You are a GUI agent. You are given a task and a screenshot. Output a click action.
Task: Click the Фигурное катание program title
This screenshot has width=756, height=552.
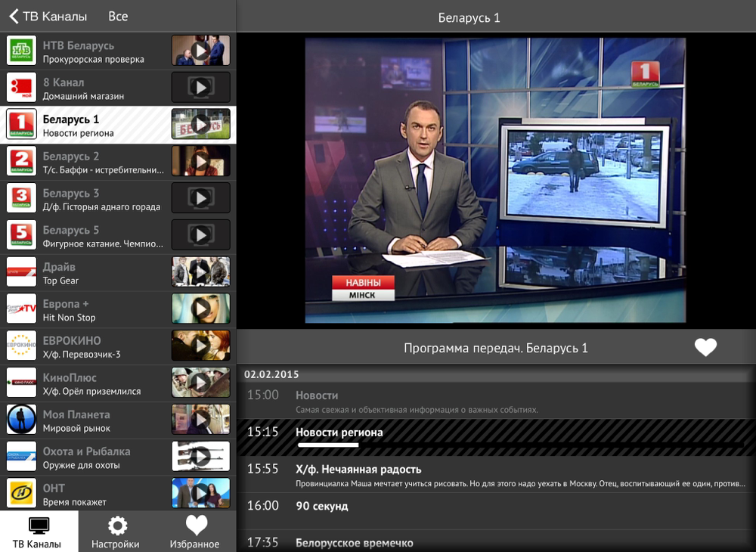click(103, 243)
